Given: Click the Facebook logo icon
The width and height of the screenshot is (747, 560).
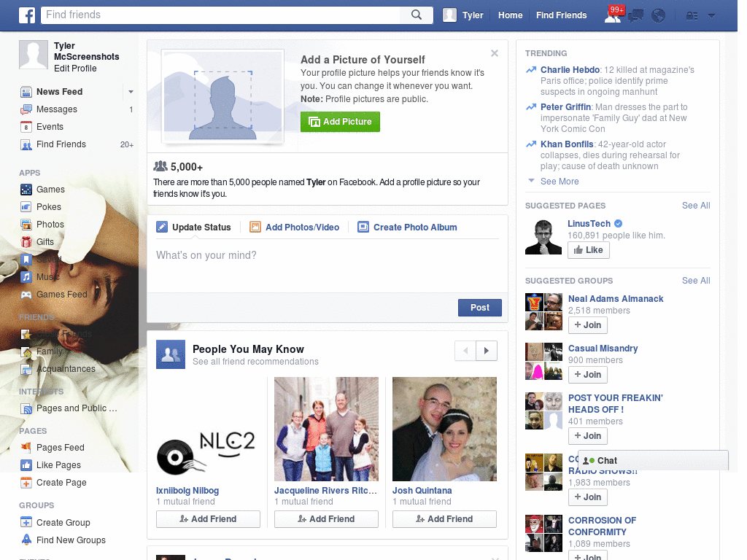Looking at the screenshot, I should click(27, 15).
